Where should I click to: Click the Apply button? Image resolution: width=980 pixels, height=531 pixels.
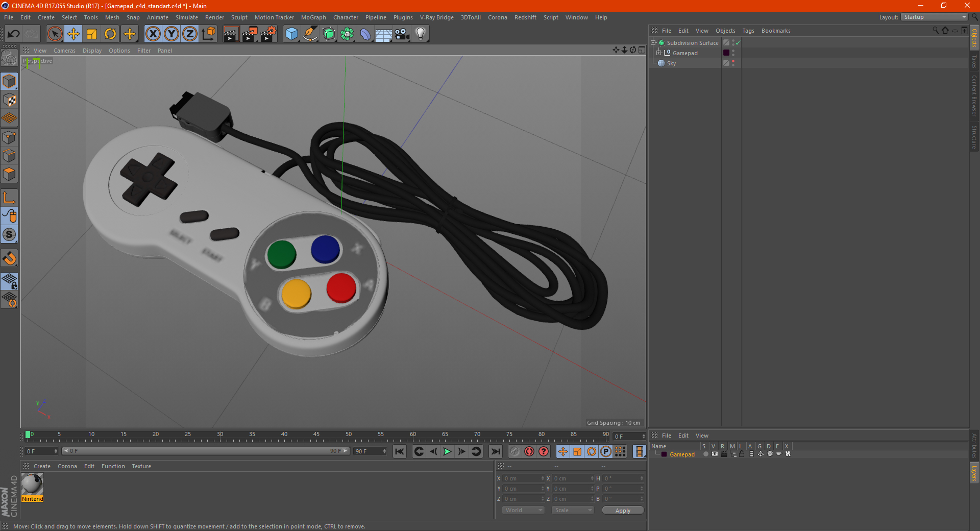pos(623,511)
